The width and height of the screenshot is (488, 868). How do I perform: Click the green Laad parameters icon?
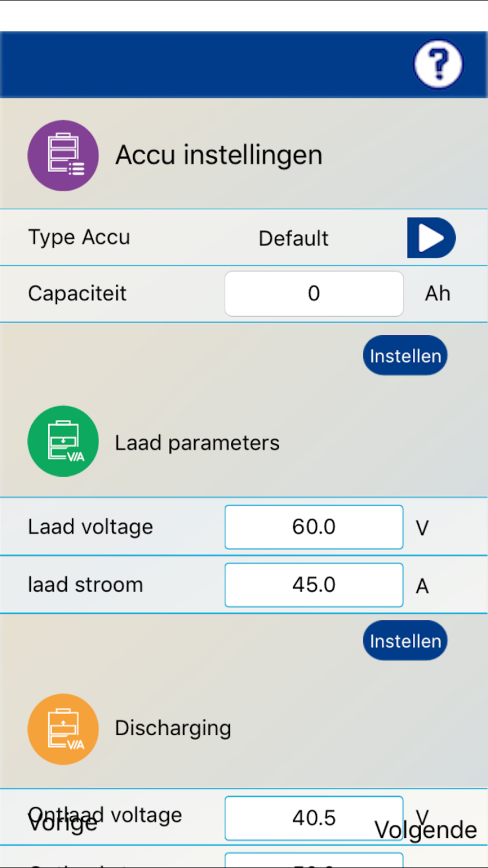coord(63,441)
